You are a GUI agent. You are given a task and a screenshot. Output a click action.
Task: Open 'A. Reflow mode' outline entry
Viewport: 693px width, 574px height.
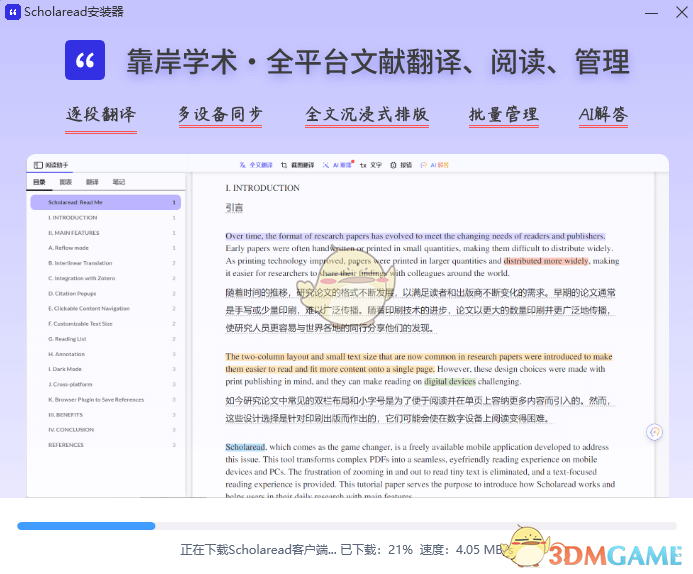pos(106,248)
